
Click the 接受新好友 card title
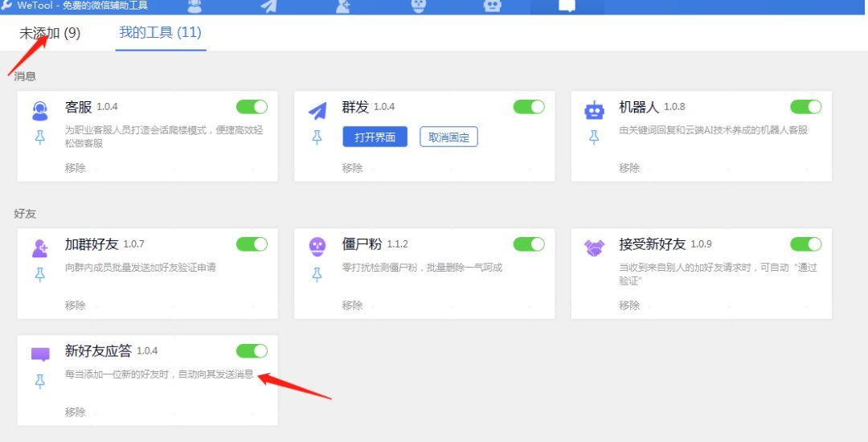(x=652, y=244)
